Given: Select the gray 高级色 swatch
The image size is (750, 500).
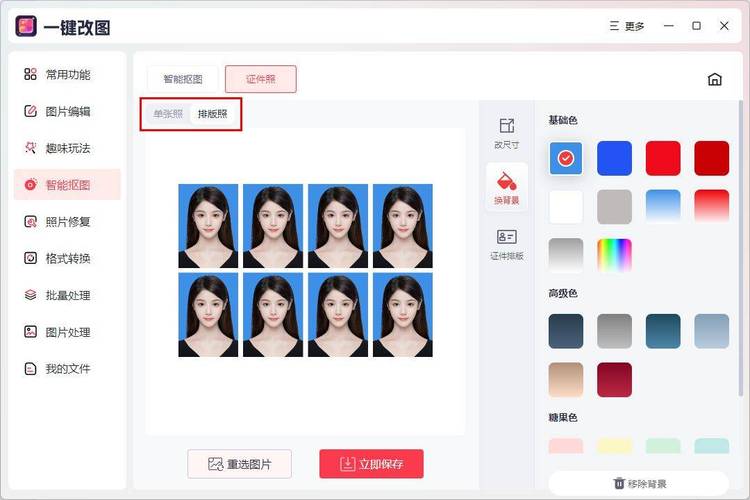Looking at the screenshot, I should point(614,331).
